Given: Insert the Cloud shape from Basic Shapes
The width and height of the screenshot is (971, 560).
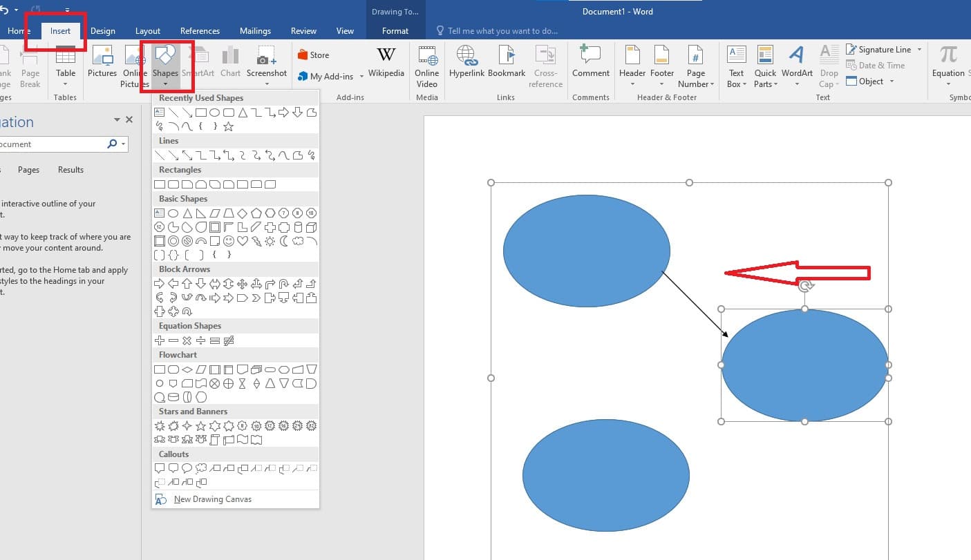Looking at the screenshot, I should coord(297,241).
